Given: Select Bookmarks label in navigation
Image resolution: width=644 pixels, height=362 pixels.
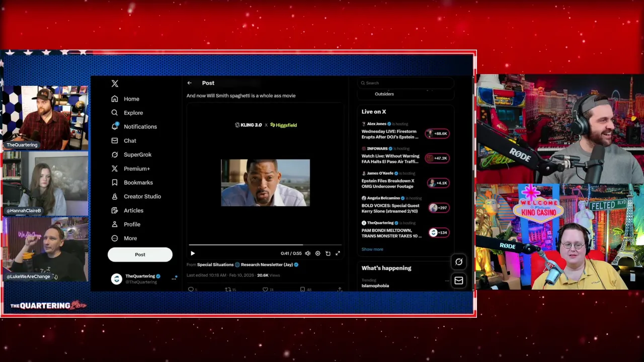Looking at the screenshot, I should pyautogui.click(x=138, y=183).
